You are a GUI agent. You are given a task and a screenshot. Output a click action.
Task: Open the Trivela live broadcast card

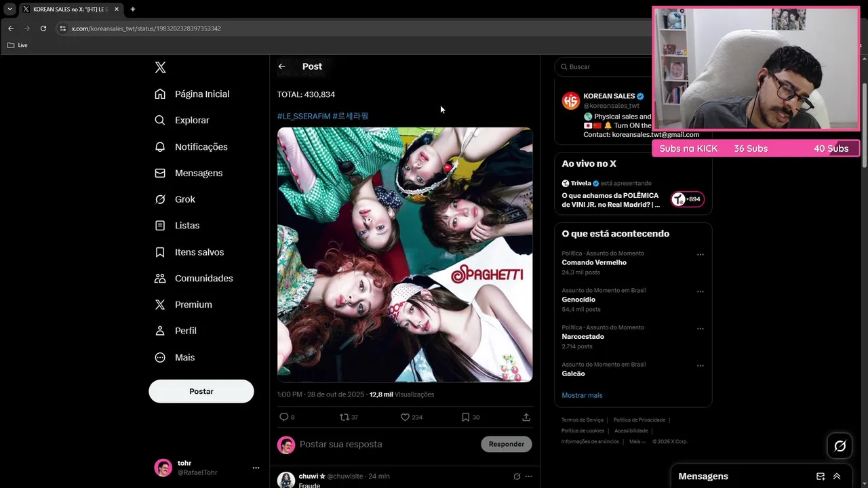(x=633, y=195)
